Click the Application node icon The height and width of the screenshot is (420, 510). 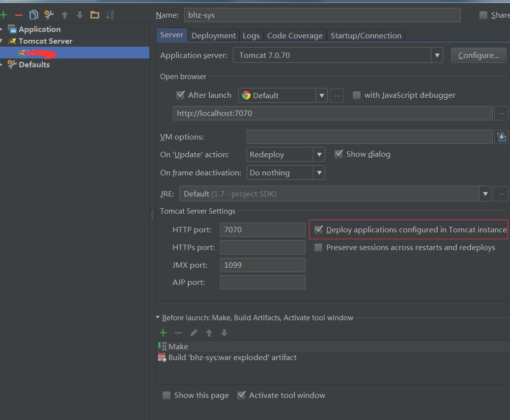click(x=12, y=29)
